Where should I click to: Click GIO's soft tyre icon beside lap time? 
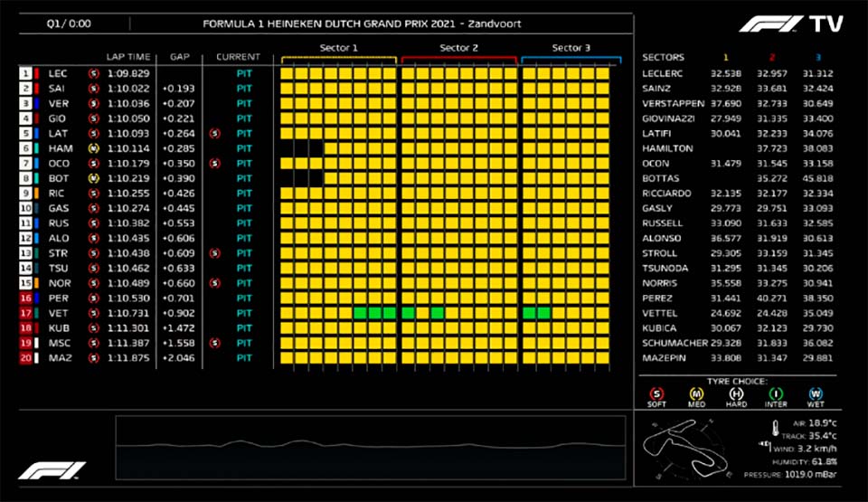point(93,118)
